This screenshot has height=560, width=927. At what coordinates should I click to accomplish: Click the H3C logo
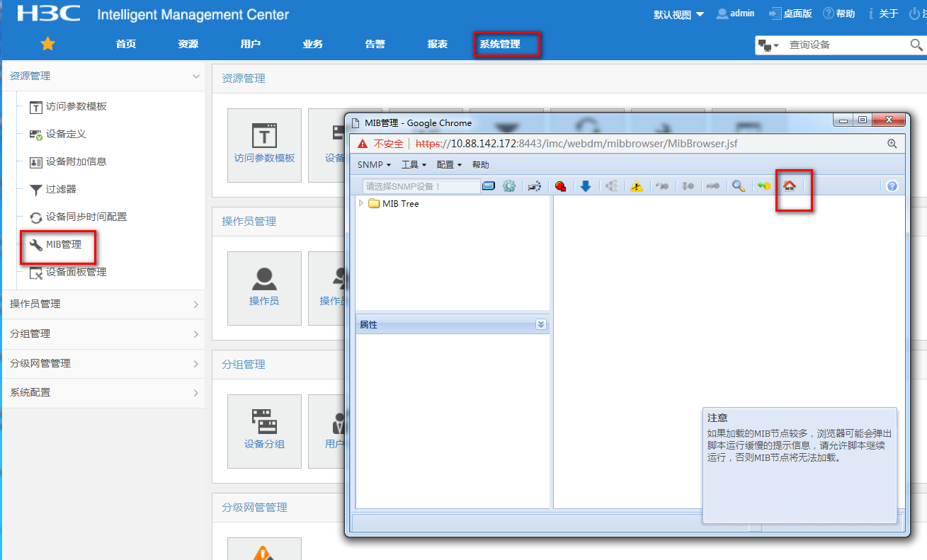(x=48, y=13)
